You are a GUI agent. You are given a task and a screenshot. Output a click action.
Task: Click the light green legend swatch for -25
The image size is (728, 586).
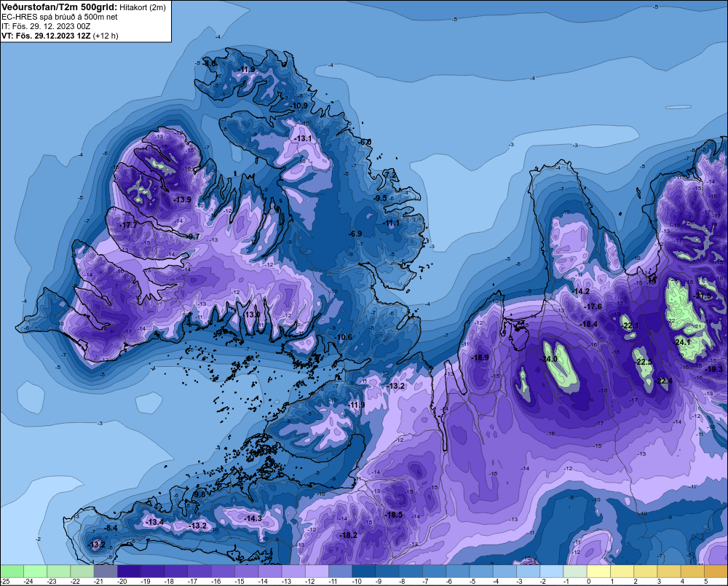(x=12, y=571)
